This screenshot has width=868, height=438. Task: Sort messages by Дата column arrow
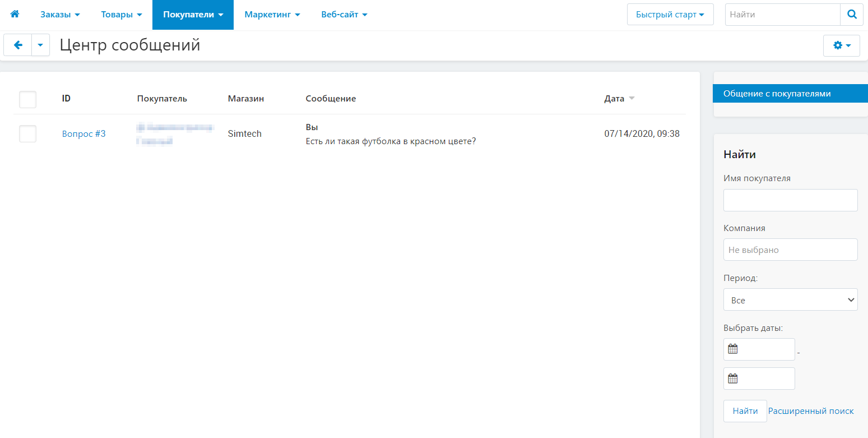coord(632,99)
